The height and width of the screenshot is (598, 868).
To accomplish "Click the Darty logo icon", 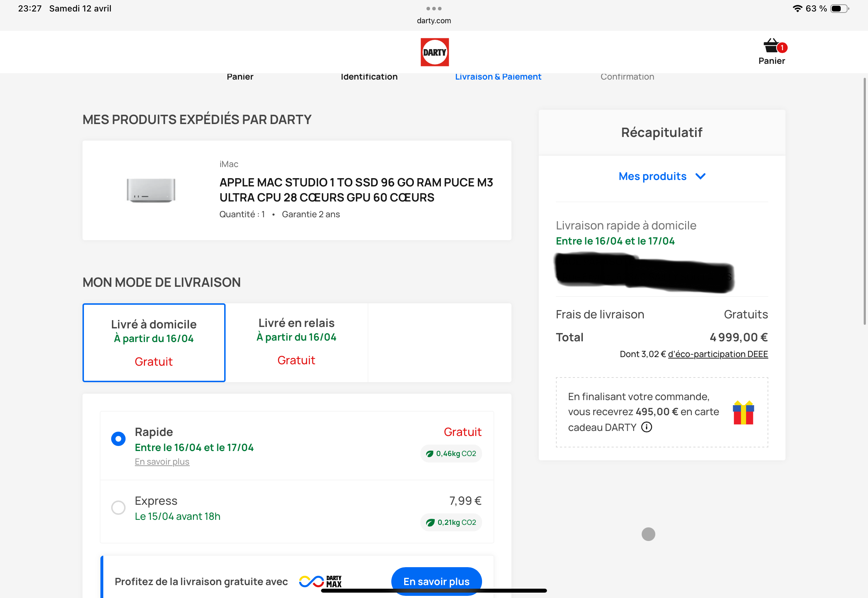I will (x=434, y=52).
